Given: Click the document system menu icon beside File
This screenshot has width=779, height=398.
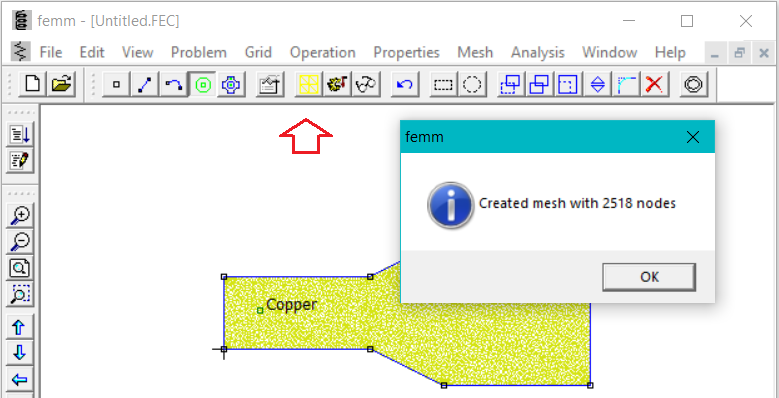Looking at the screenshot, I should [x=21, y=52].
